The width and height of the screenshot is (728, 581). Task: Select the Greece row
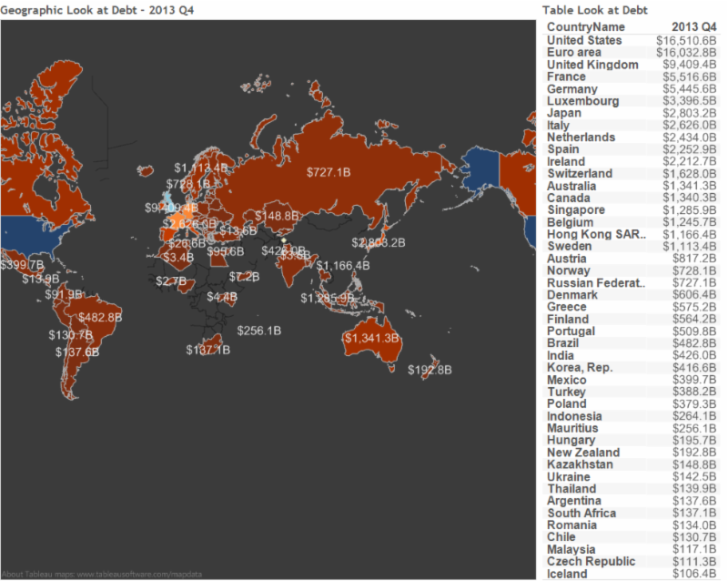[632, 307]
